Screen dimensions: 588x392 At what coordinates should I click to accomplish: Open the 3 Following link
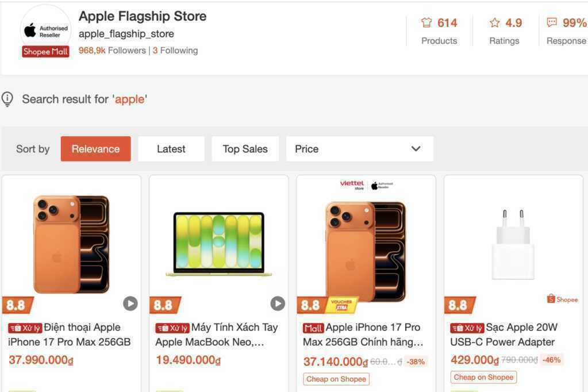(x=175, y=51)
